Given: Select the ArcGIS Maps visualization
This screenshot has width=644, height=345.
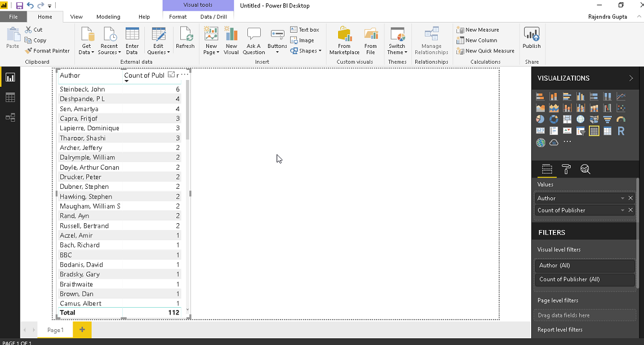Looking at the screenshot, I should (x=540, y=142).
